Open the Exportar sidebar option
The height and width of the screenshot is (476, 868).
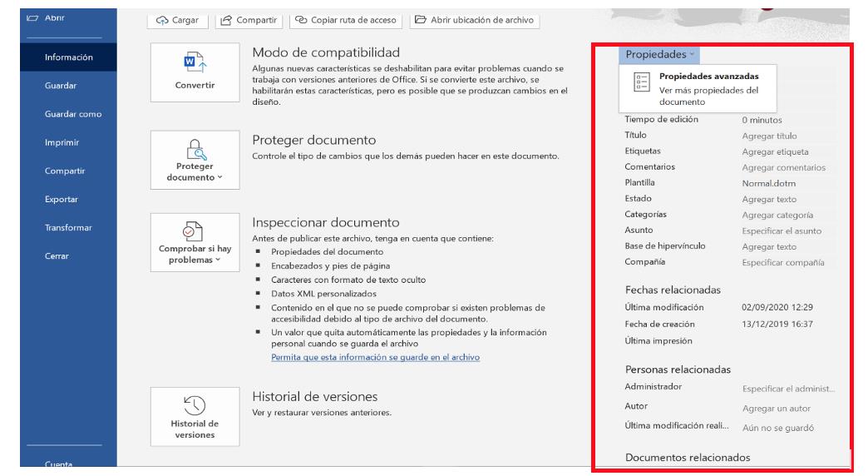point(62,200)
